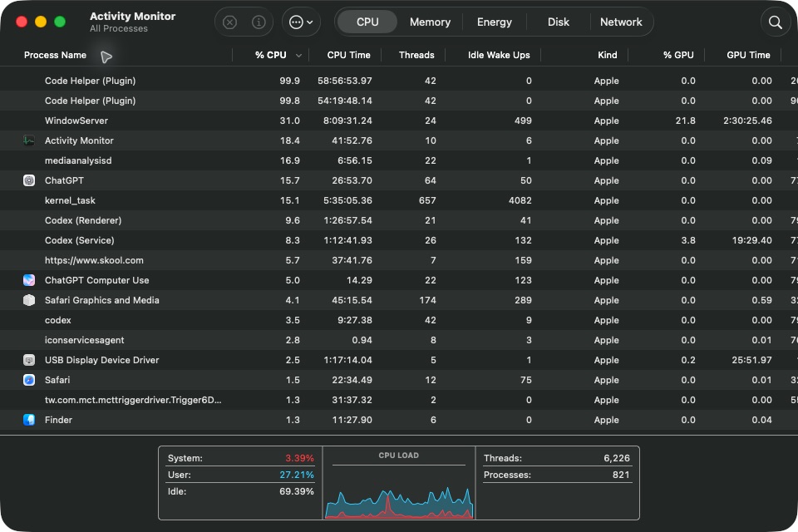This screenshot has height=532, width=798.
Task: Open the ellipsis more-options dropdown
Action: [x=301, y=22]
